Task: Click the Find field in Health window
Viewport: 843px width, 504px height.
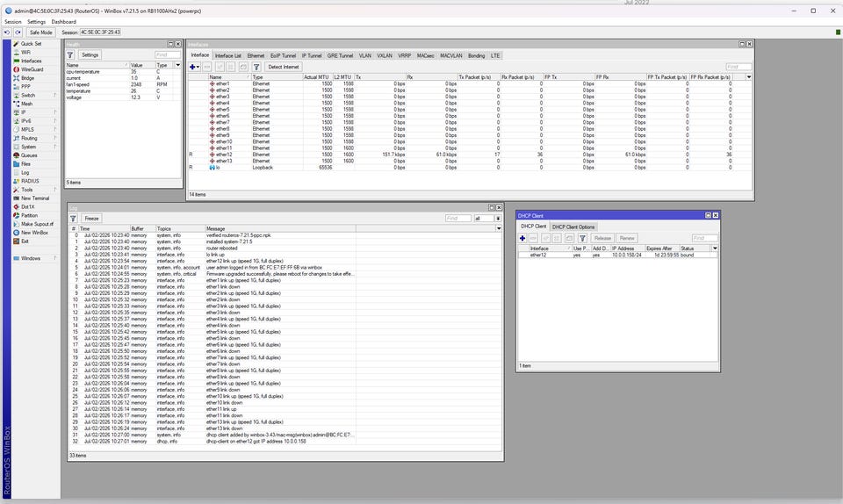Action: pos(167,54)
